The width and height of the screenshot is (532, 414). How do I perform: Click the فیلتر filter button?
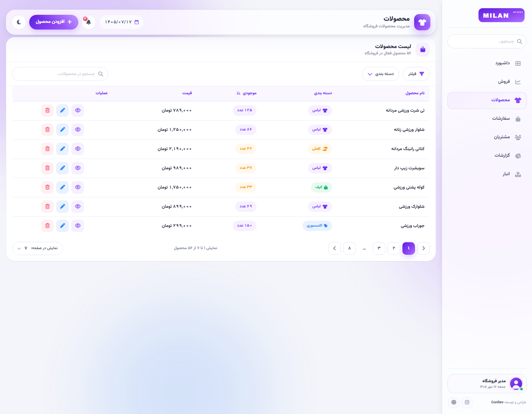416,74
